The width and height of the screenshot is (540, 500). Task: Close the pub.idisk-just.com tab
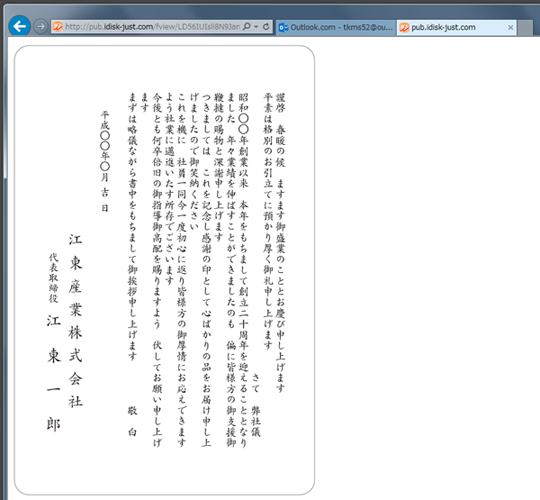510,28
